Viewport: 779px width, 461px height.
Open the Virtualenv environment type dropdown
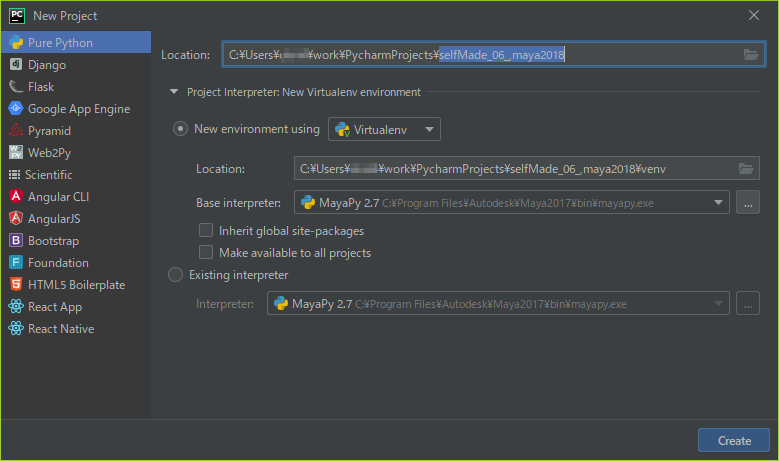point(384,129)
